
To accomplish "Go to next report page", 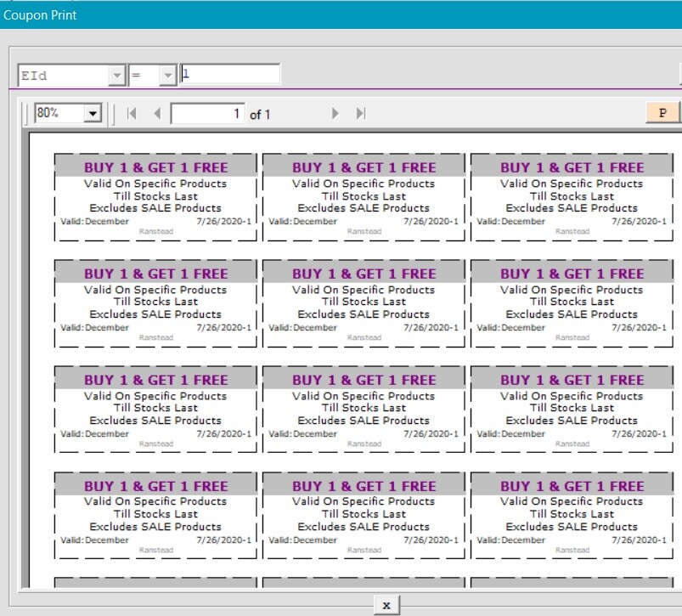I will click(335, 114).
